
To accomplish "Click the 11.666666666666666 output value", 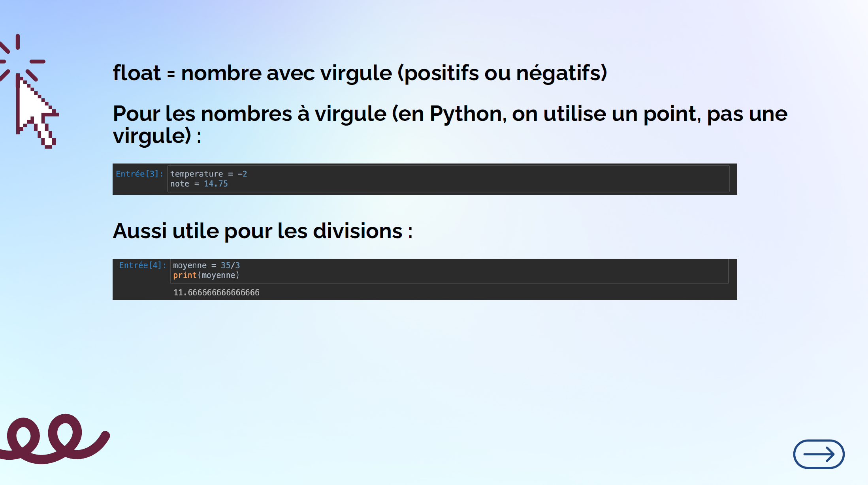I will [216, 293].
